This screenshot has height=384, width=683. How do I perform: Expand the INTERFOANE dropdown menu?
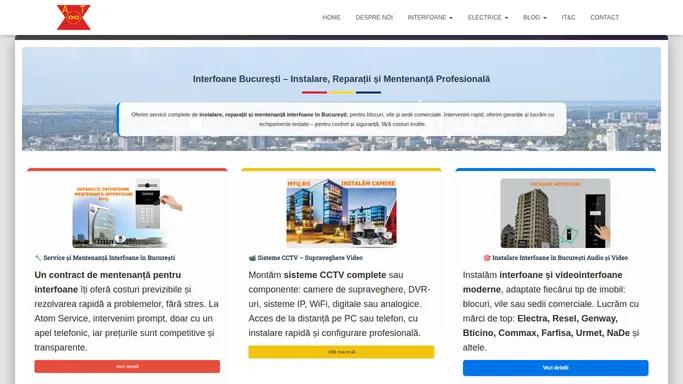click(430, 17)
